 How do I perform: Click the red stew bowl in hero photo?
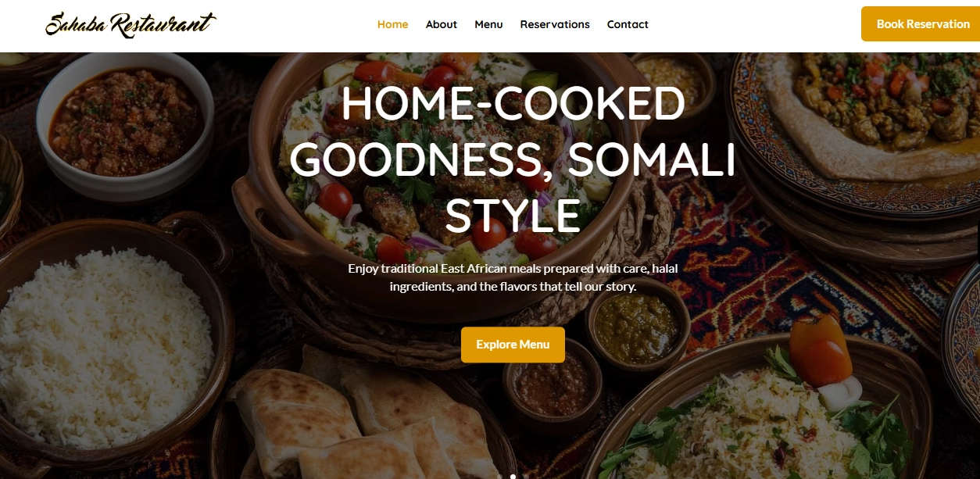[x=125, y=125]
